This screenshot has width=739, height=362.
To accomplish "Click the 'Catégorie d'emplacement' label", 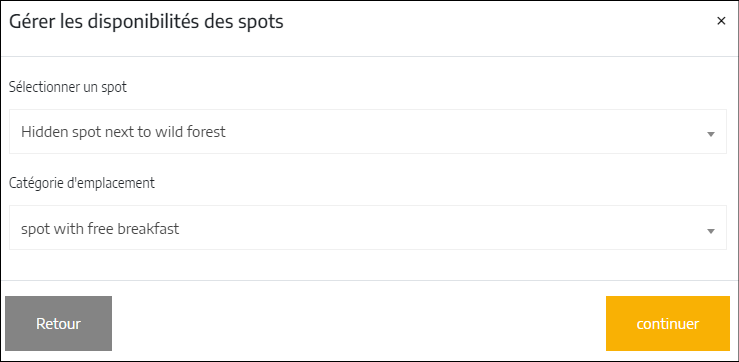I will coord(82,183).
